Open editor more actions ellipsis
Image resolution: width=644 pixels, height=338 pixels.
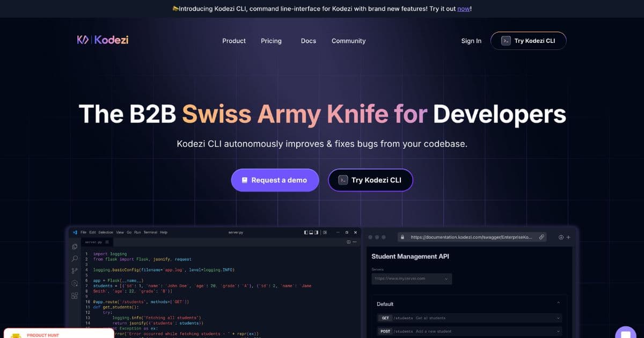355,243
